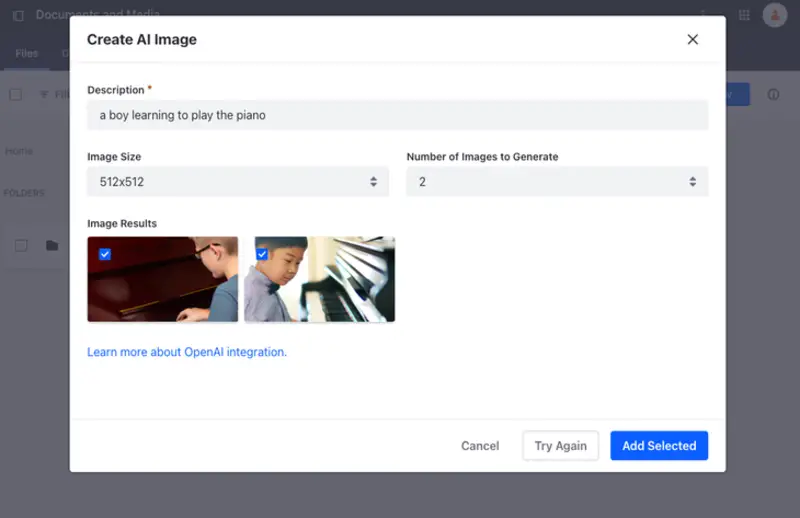Check the folder row checkbox in background

pos(21,245)
